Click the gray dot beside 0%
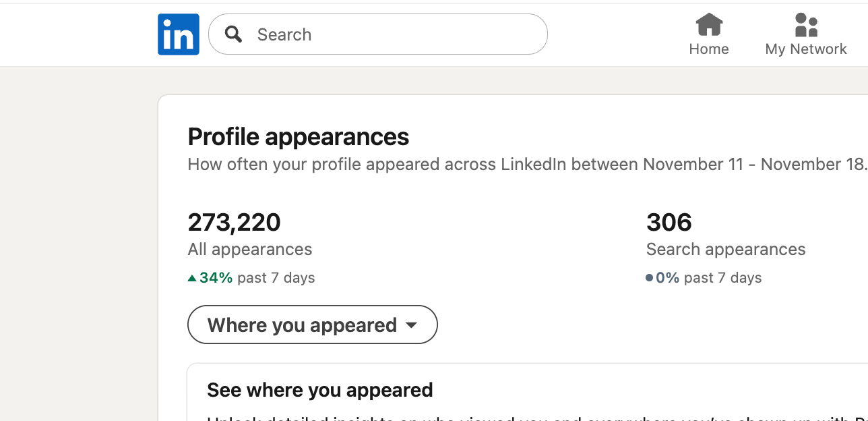Viewport: 868px width, 421px height. point(649,278)
